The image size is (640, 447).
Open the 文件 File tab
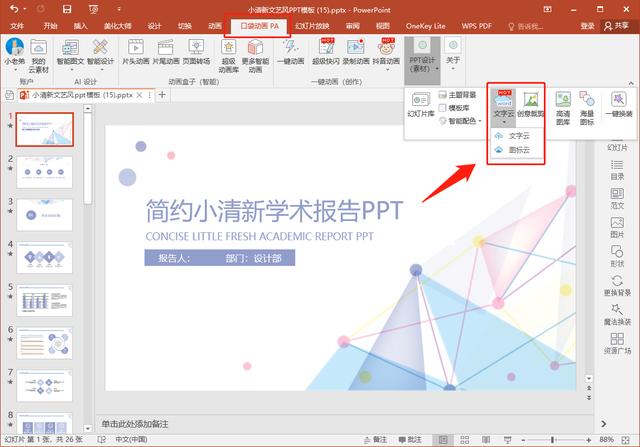click(17, 26)
